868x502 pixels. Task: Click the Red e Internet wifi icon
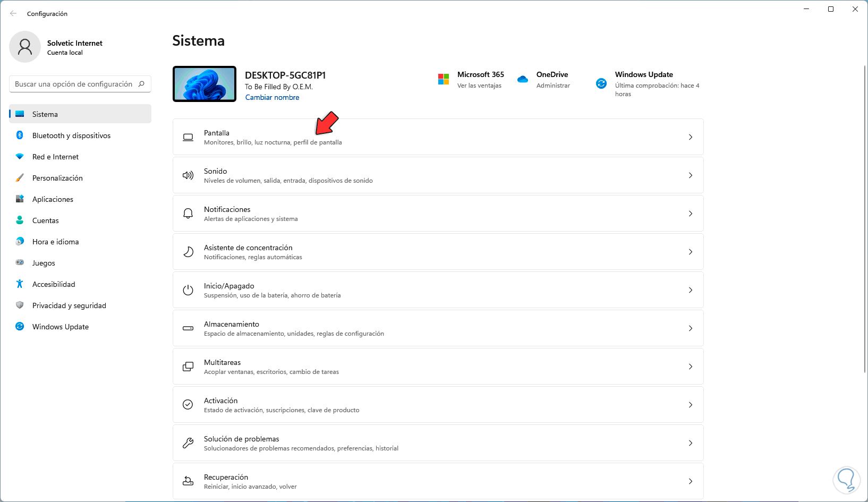(20, 157)
